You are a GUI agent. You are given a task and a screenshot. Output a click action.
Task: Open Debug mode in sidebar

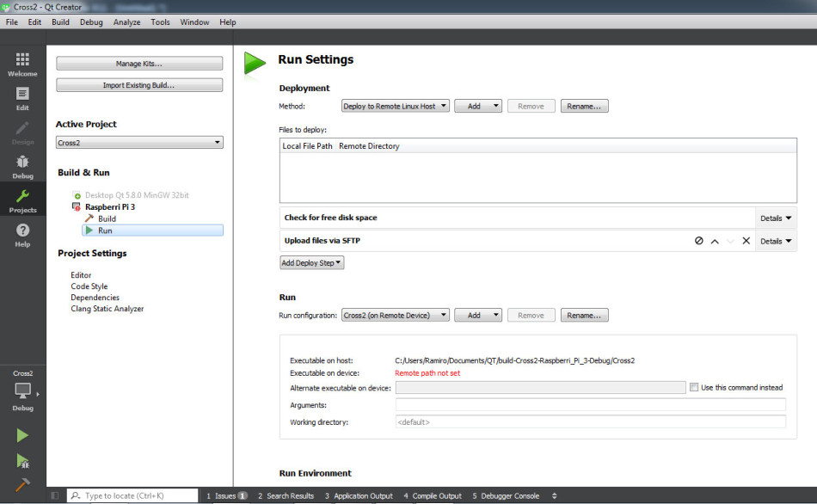(x=22, y=168)
